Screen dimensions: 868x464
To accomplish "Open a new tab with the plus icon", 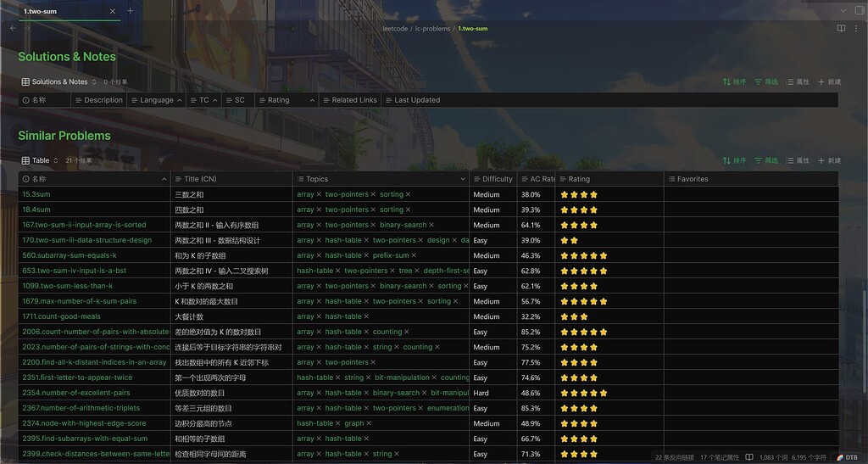I will pos(130,11).
